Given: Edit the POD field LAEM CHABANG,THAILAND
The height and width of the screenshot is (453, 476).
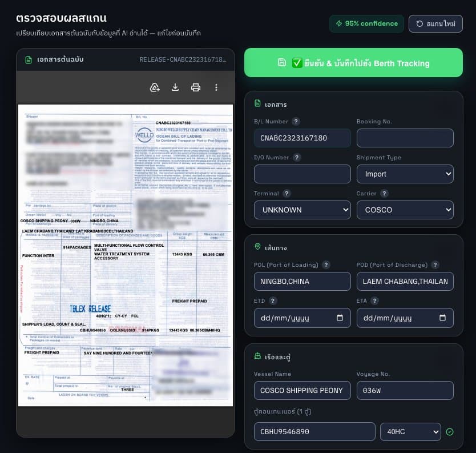Looking at the screenshot, I should pyautogui.click(x=405, y=282).
